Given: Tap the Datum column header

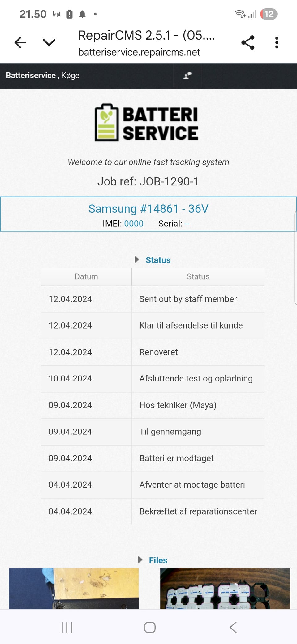Looking at the screenshot, I should pyautogui.click(x=86, y=276).
